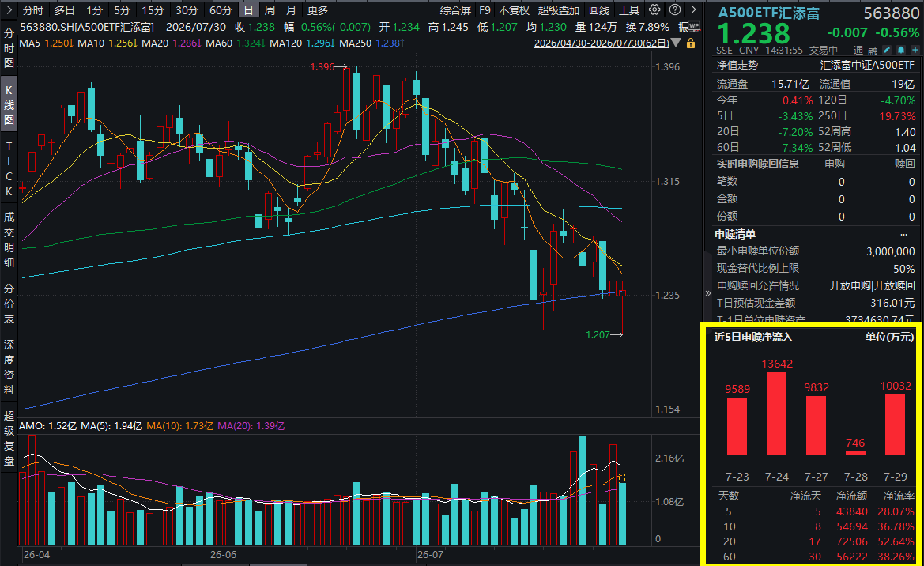Open 成交明细 in left sidebar
The height and width of the screenshot is (566, 924).
coord(9,240)
